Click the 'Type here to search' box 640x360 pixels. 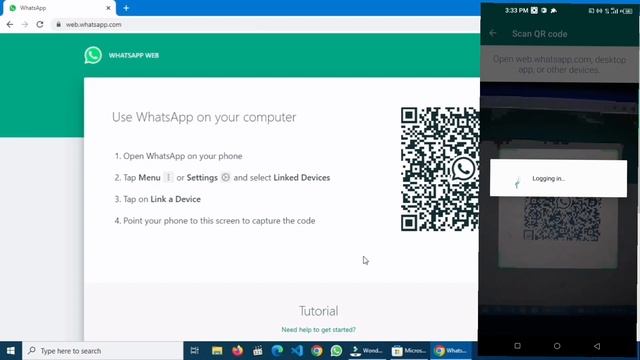pos(102,351)
